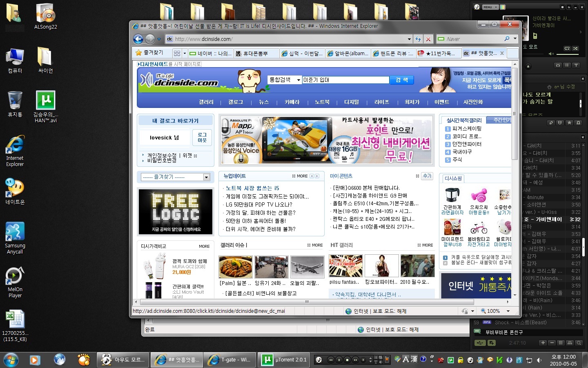Viewport: 588px width, 368px height.
Task: Open the Quick Tabs grid icon
Action: 177,53
